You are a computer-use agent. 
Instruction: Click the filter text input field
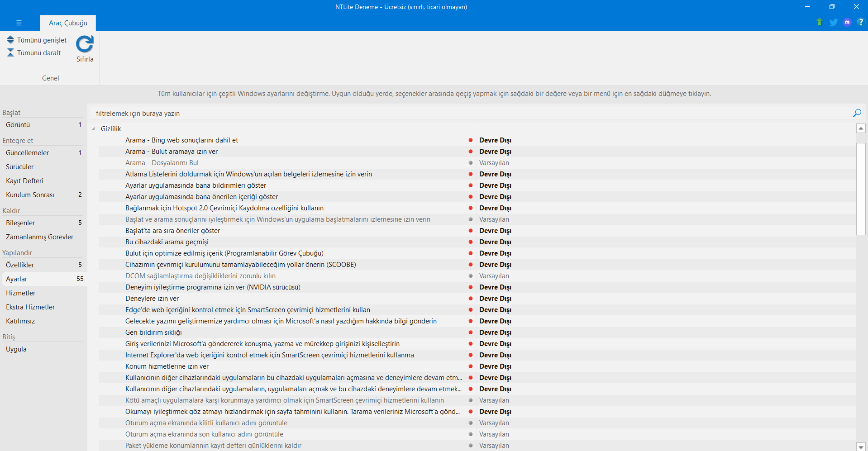click(471, 113)
